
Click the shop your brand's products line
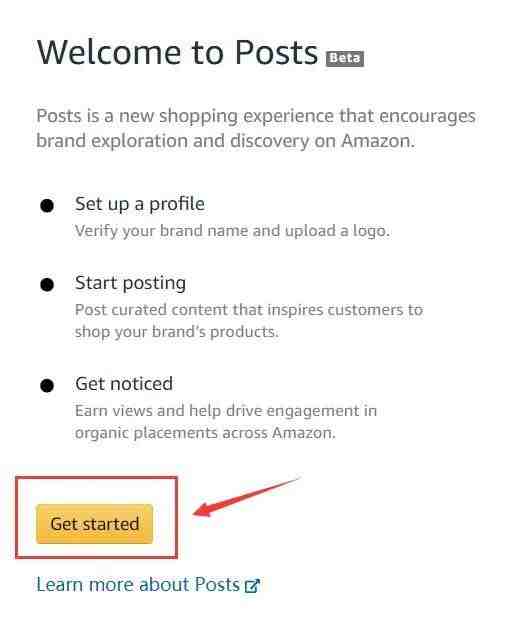tap(177, 332)
